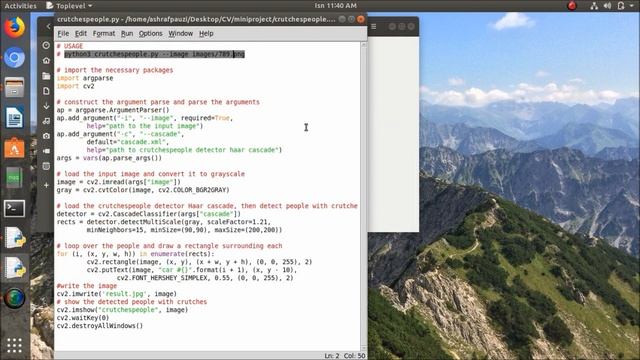The height and width of the screenshot is (360, 640).
Task: Open Recent in Files sidebar
Action: click(46, 45)
